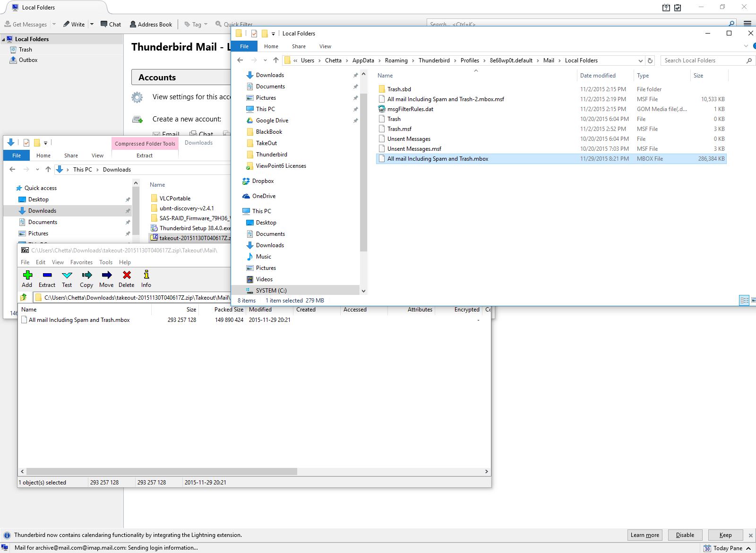Open File tab in Local Folders explorer
The height and width of the screenshot is (553, 756).
tap(244, 46)
